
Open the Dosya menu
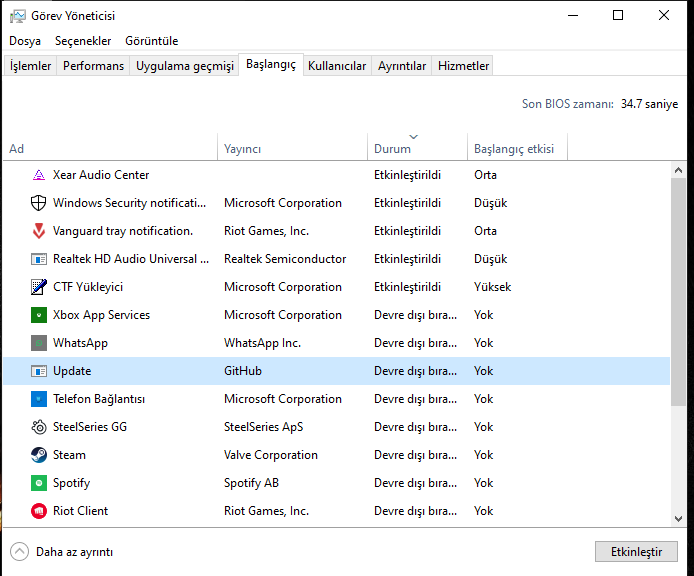click(x=25, y=41)
